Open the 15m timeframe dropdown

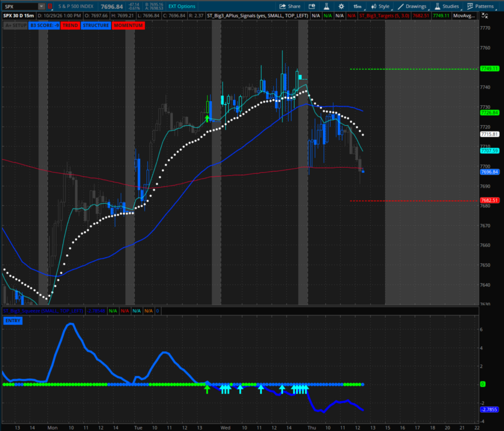pyautogui.click(x=357, y=6)
